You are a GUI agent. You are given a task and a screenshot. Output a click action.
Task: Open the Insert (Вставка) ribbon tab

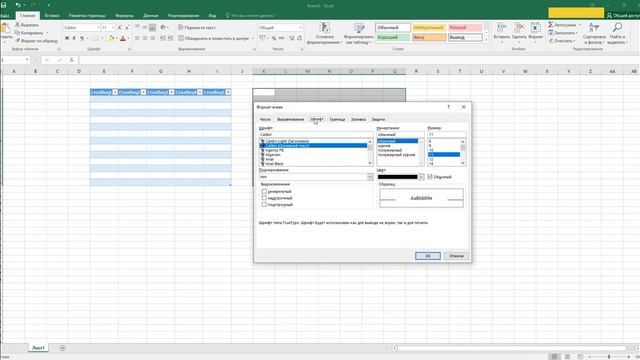pyautogui.click(x=52, y=16)
